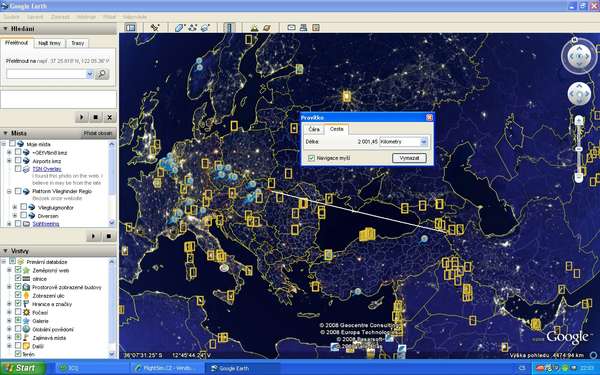Viewport: 600px width, 375px height.
Task: Select the Add Placemark pushpin icon
Action: pos(155,28)
